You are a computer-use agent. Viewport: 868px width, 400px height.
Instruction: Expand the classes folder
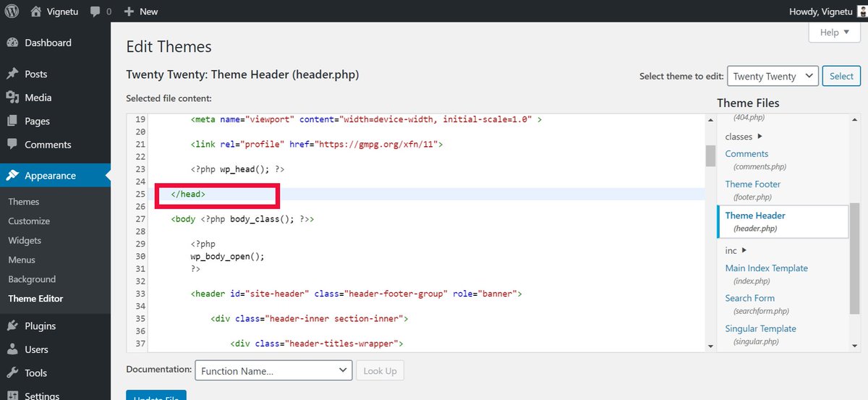pyautogui.click(x=744, y=137)
